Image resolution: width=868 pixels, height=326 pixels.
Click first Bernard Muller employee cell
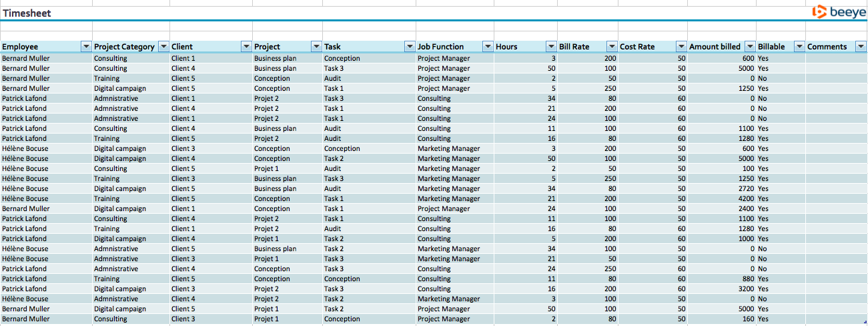(x=26, y=58)
